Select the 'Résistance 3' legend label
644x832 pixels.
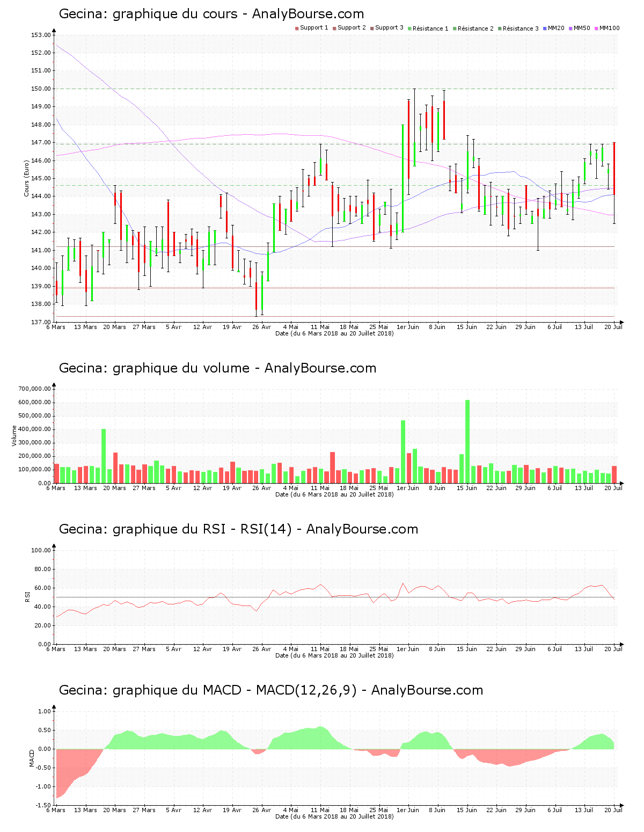pos(521,28)
